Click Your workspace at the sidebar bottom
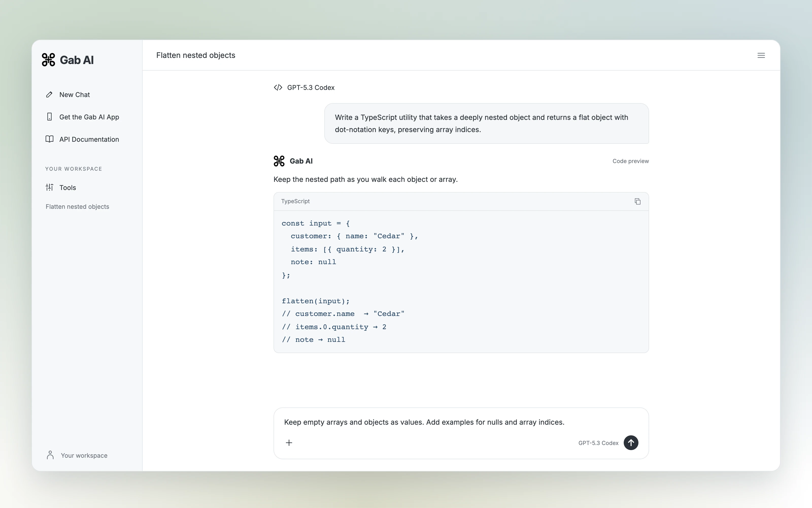The width and height of the screenshot is (812, 508). tap(84, 455)
